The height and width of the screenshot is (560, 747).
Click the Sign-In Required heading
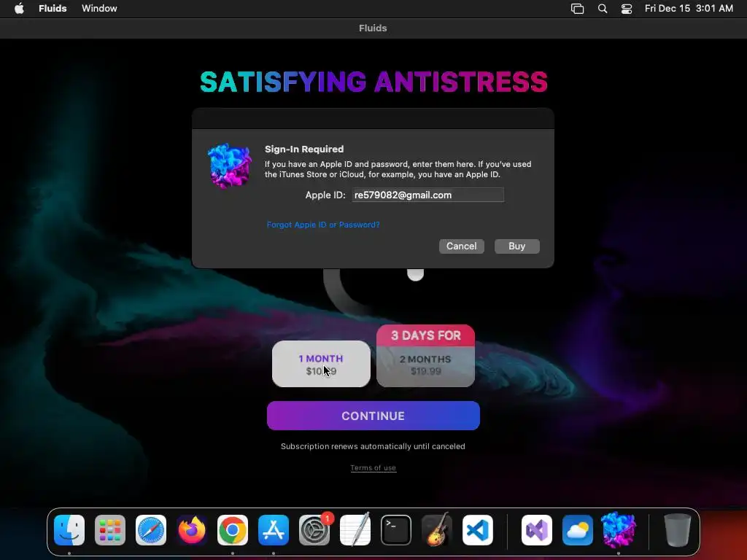click(304, 149)
